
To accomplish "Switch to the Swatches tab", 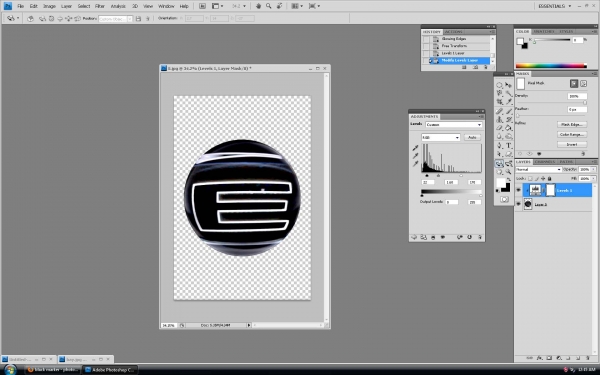I will (x=544, y=31).
